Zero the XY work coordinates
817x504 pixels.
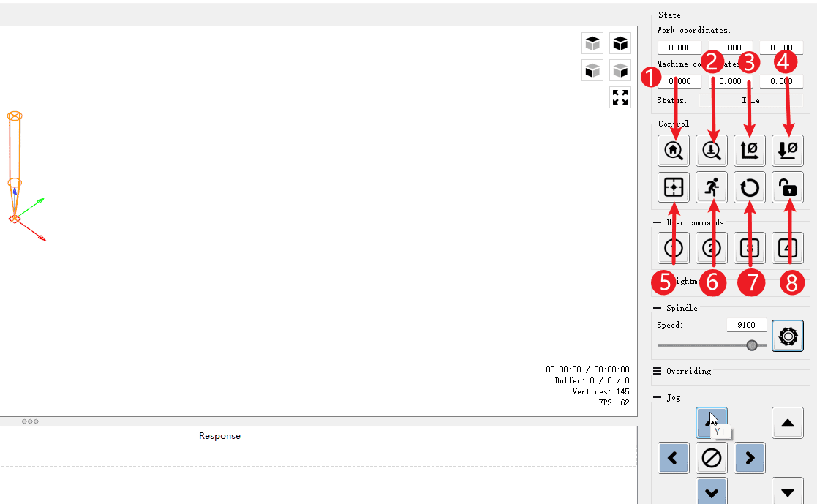pos(750,150)
